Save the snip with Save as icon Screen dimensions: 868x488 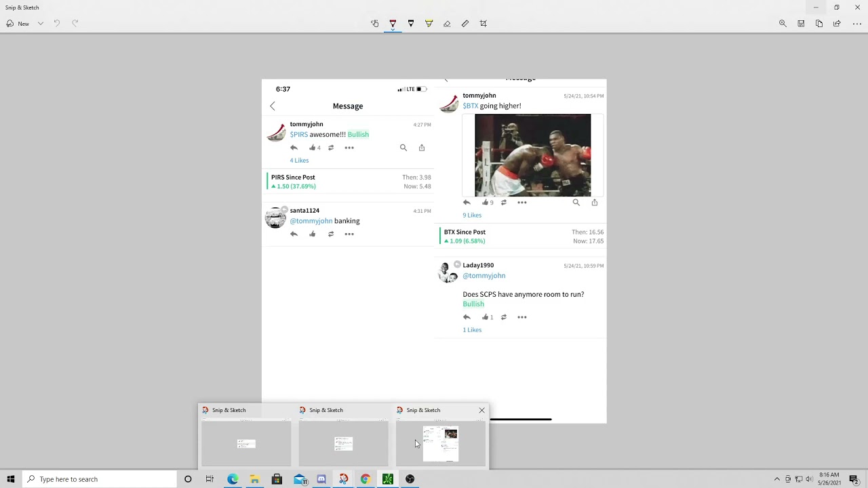[x=801, y=24]
